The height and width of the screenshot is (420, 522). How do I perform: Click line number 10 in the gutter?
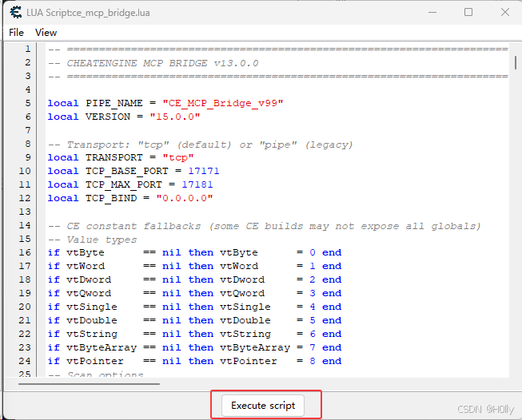point(25,171)
